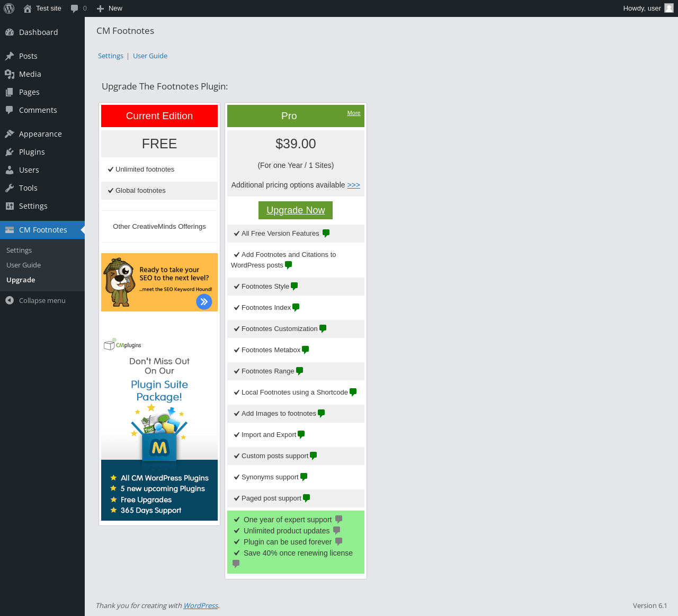Open Settings under CM Footnotes submenu
Viewport: 678px width, 616px height.
[19, 251]
